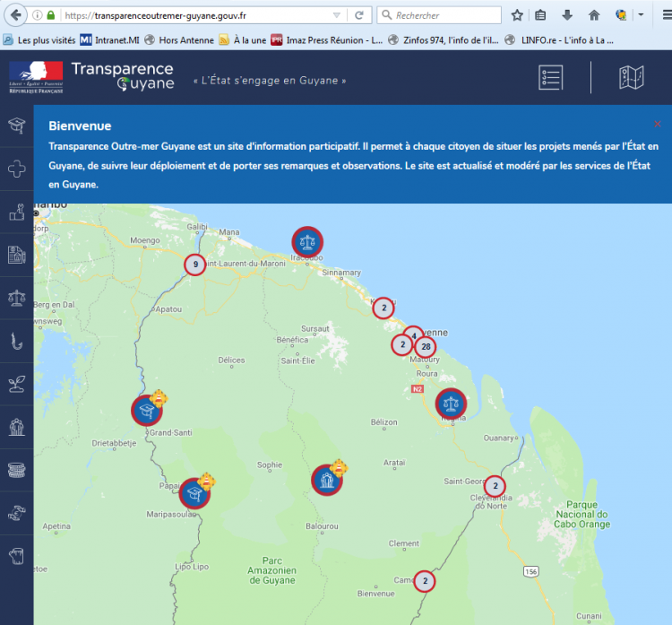Open the justice scales sidebar category
Screen dimensions: 672x625
16,298
